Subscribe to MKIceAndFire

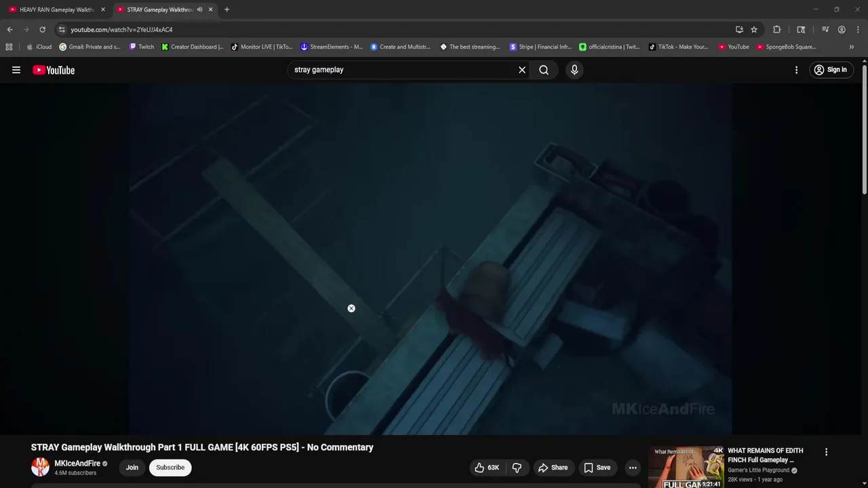click(170, 468)
